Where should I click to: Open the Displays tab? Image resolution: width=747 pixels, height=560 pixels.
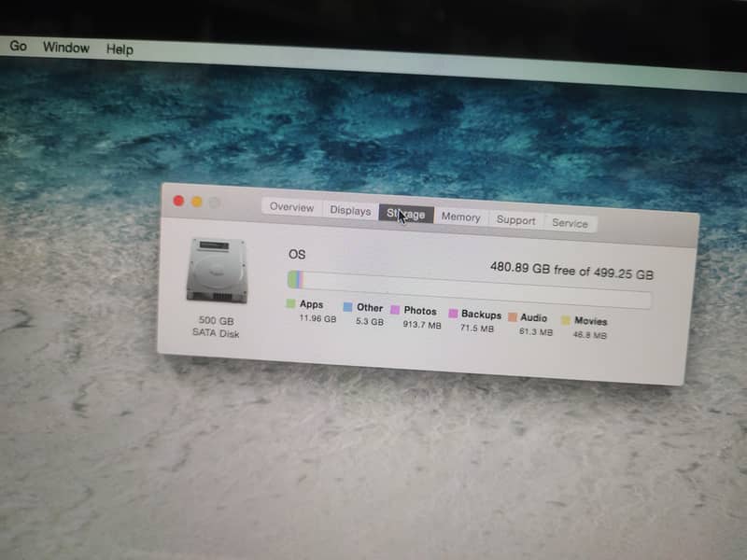click(350, 210)
